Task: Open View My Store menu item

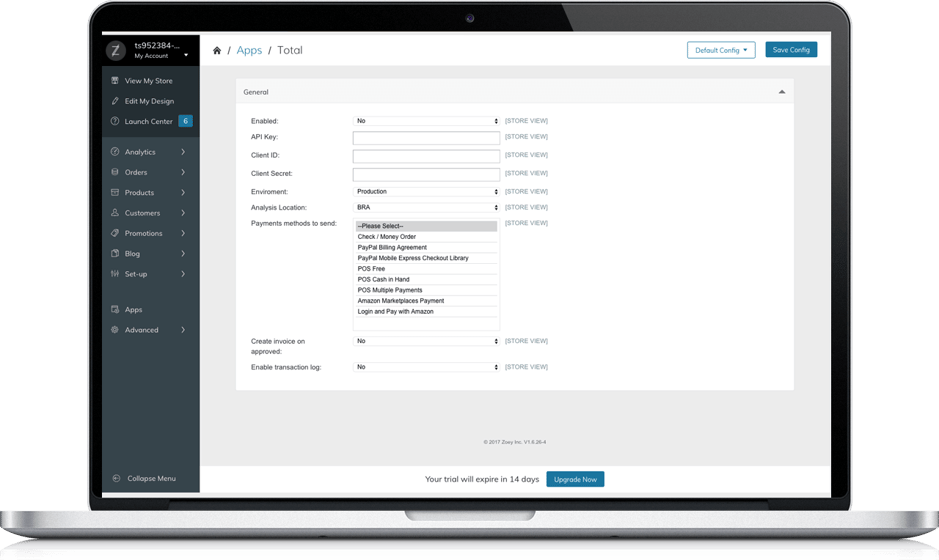Action: pyautogui.click(x=150, y=80)
